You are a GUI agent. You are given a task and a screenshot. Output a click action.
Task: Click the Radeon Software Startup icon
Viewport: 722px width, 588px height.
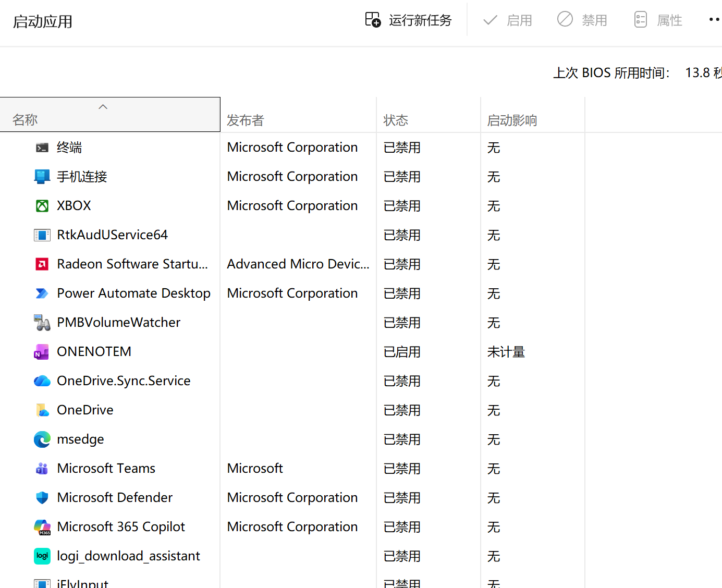click(42, 264)
